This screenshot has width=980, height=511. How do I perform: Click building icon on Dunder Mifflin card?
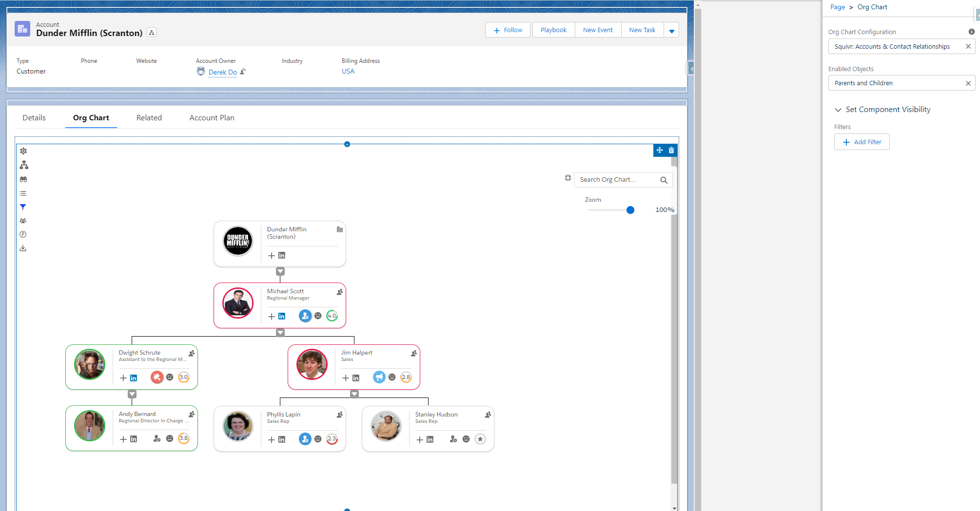[340, 229]
